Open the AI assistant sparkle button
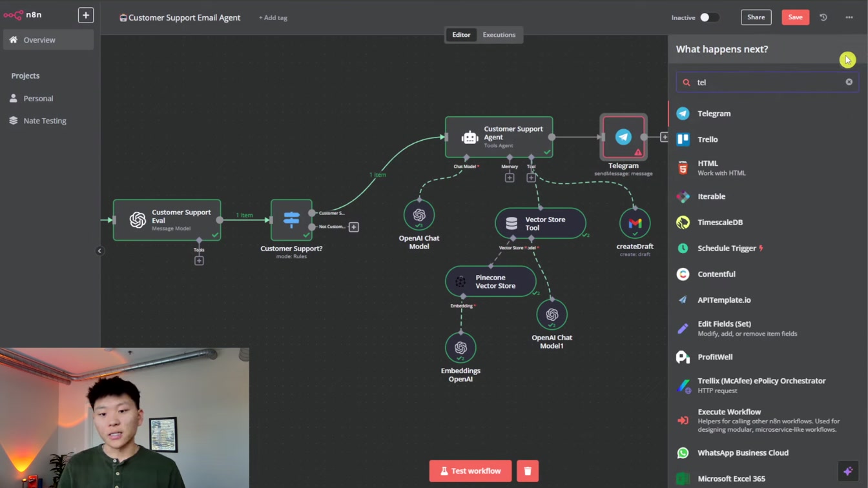The height and width of the screenshot is (488, 868). pyautogui.click(x=848, y=471)
